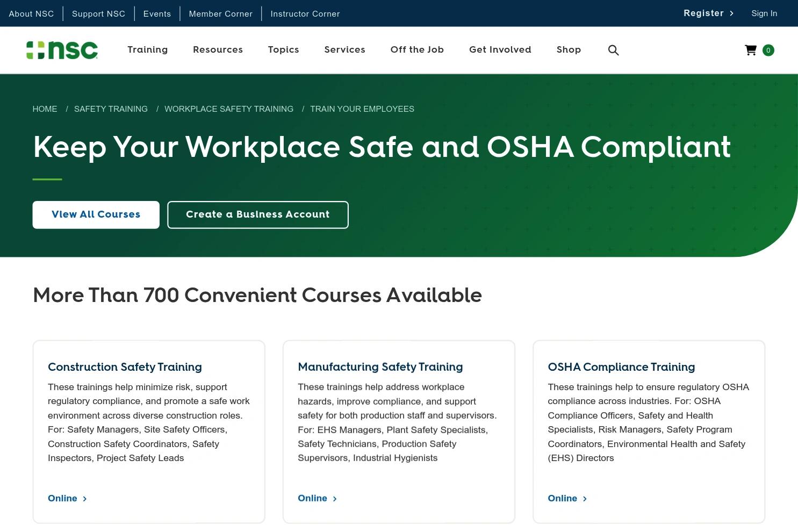Open the shopping cart icon
The image size is (798, 532).
click(751, 50)
